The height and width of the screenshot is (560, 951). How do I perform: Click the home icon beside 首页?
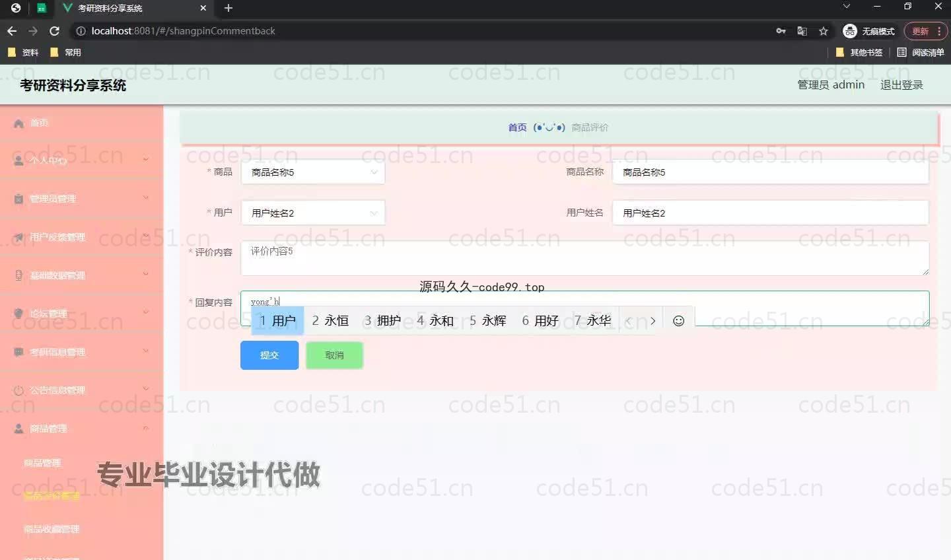point(18,123)
